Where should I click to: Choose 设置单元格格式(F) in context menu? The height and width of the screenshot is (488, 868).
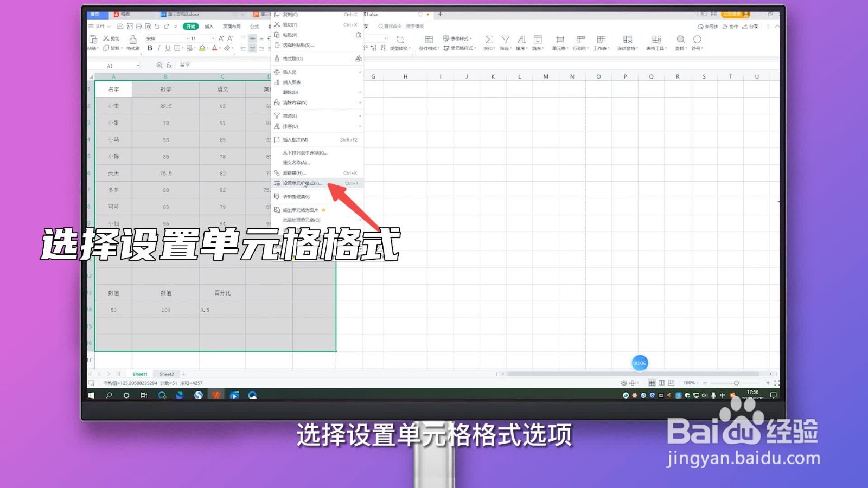click(317, 183)
